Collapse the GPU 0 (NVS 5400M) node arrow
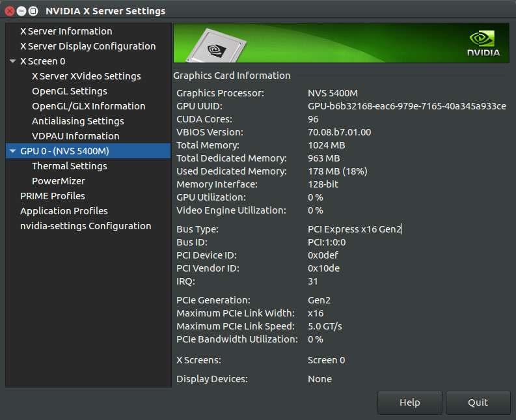Viewport: 516px width, 420px height. [13, 151]
